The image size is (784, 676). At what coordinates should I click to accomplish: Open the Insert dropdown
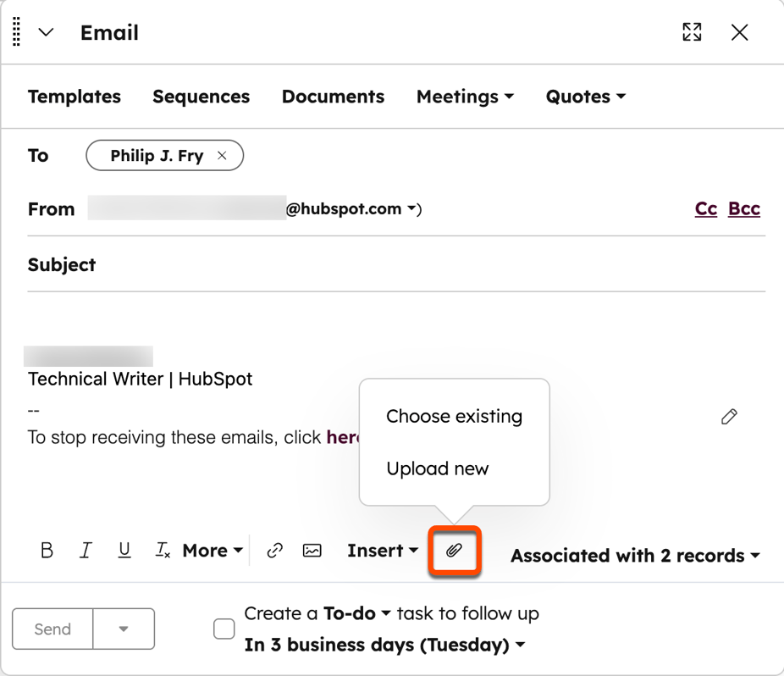click(383, 550)
